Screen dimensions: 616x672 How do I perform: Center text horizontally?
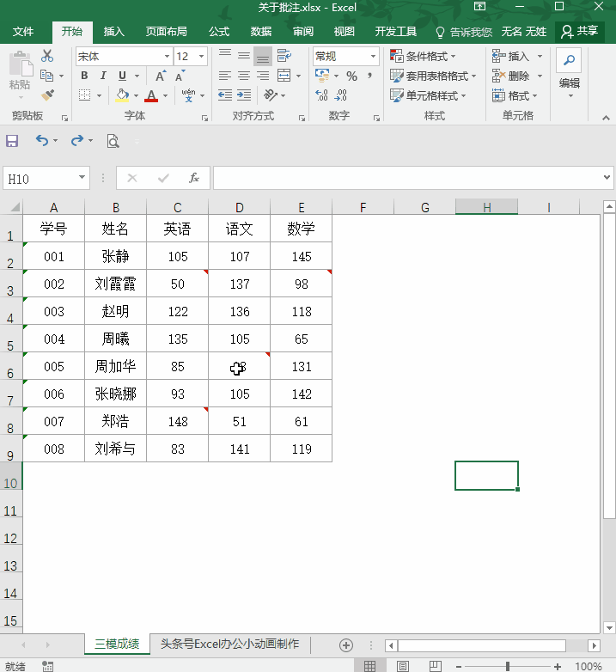pos(244,76)
